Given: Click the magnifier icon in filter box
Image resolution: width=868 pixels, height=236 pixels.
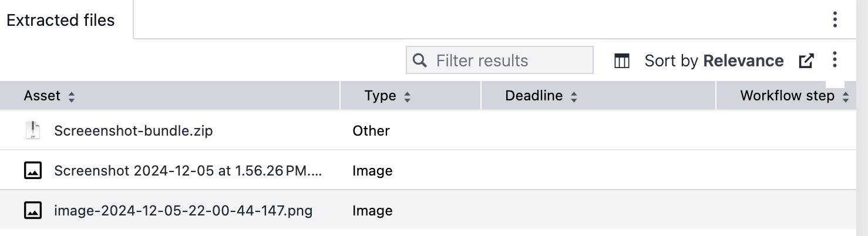Looking at the screenshot, I should click(419, 60).
